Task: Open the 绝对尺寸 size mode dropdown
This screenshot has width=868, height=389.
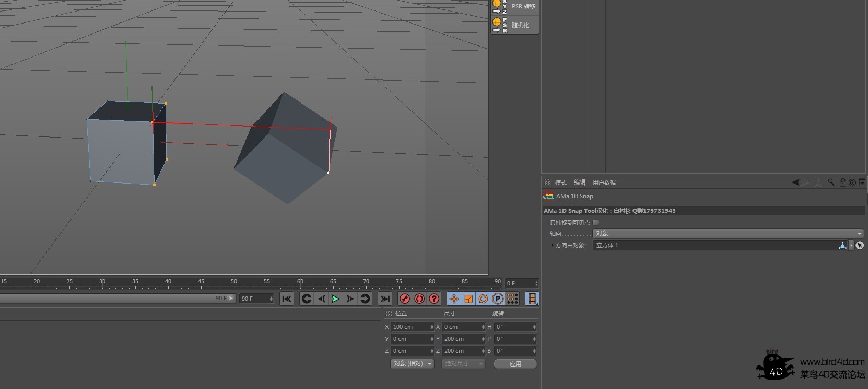Action: click(463, 364)
